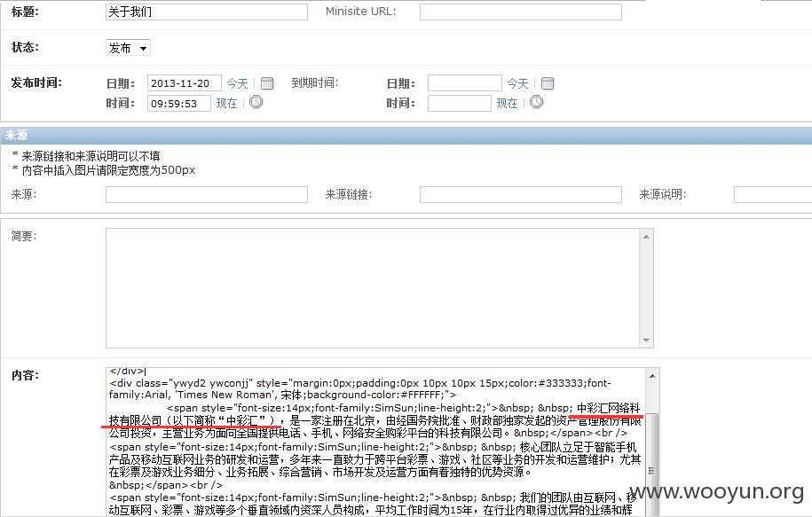812x517 pixels.
Task: Focus the 来源说明 input field
Action: (773, 194)
